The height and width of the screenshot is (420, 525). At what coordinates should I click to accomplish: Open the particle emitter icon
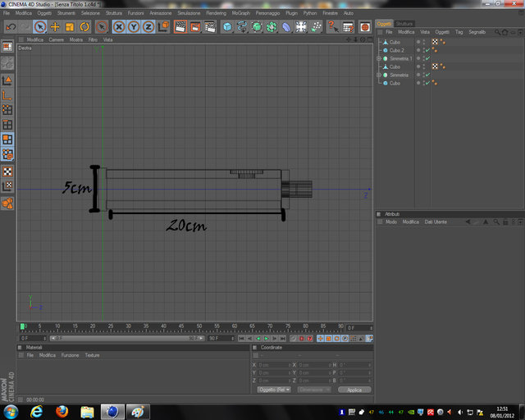point(316,27)
